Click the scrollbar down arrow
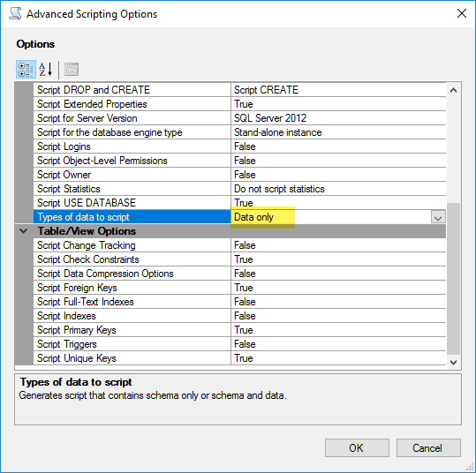The image size is (476, 473). tap(453, 363)
